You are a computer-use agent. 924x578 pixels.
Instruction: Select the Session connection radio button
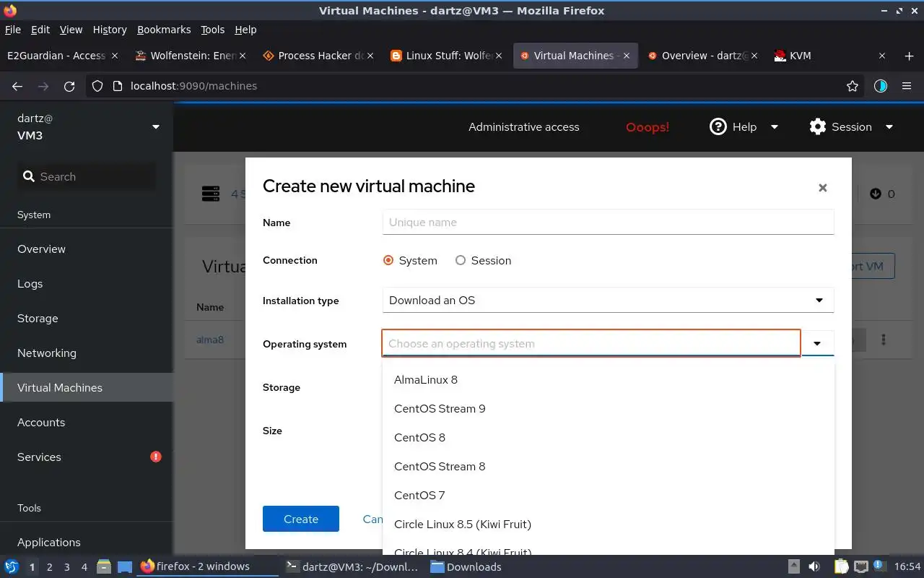click(461, 260)
